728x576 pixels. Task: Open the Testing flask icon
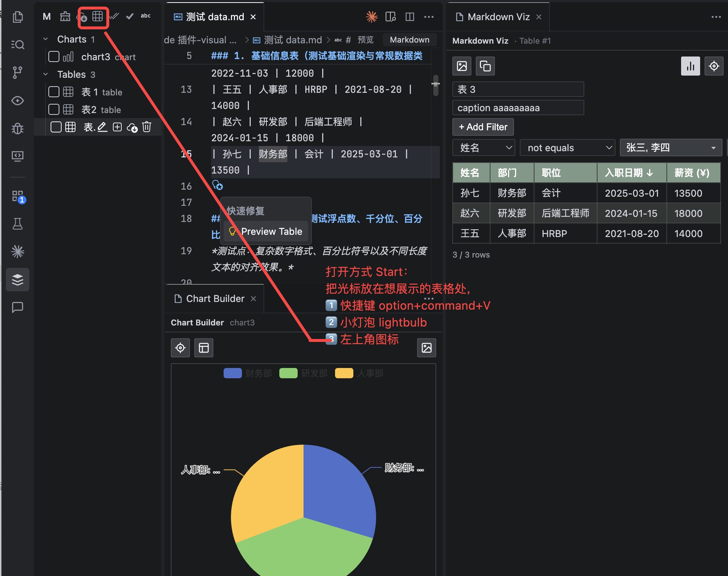pos(18,223)
